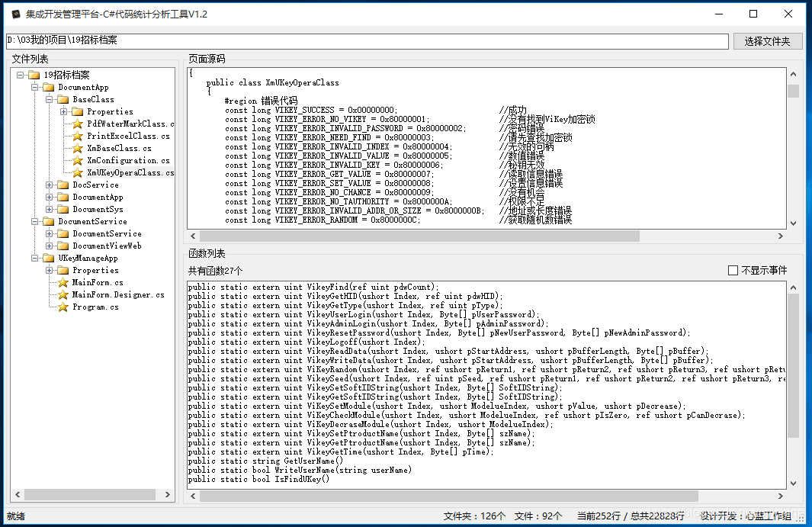This screenshot has height=527, width=812.
Task: Click the star icon of PrintExcelClass.cs
Action: (x=78, y=136)
